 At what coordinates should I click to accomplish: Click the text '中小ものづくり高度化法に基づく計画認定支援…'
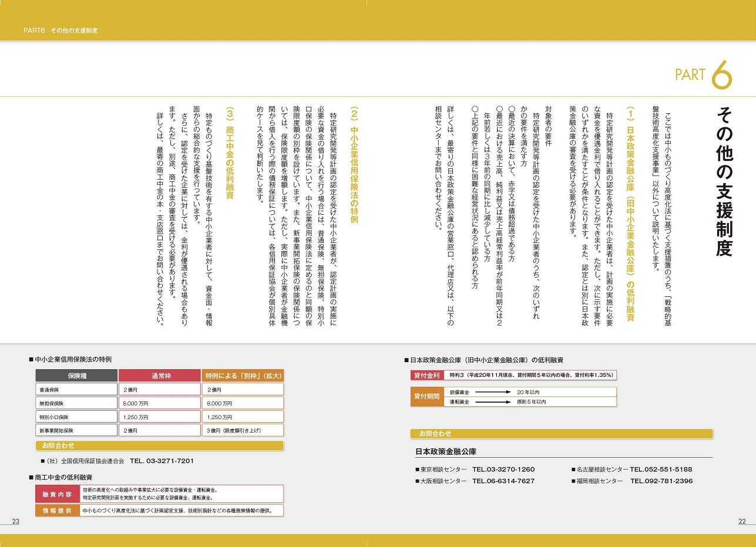coord(177,511)
